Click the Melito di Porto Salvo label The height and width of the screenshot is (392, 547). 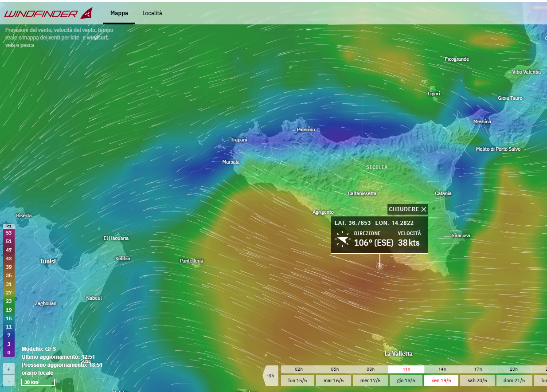[498, 149]
